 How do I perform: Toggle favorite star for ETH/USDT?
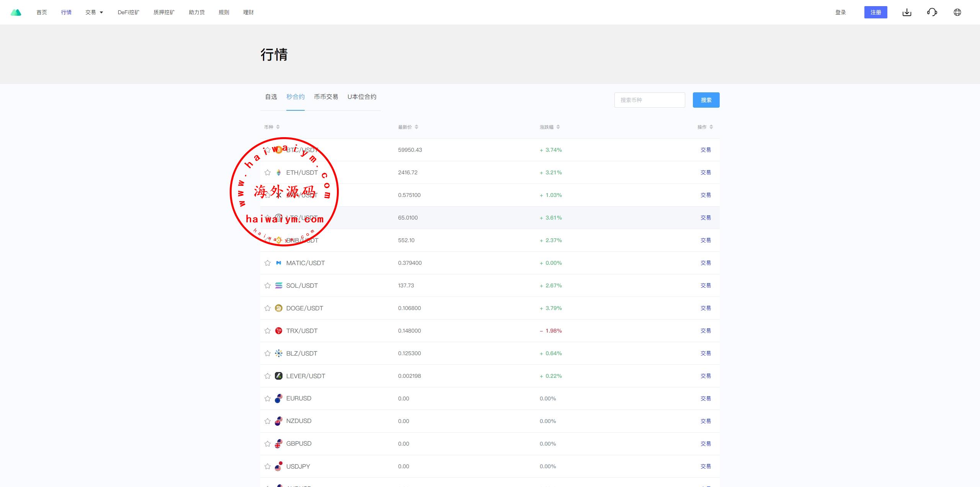[268, 172]
